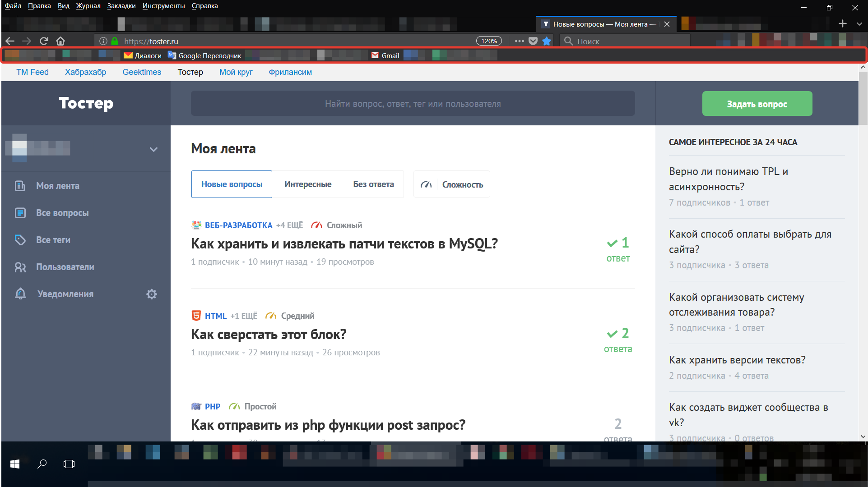Click the Пользователи people icon
Screen dimensions: 868x487
click(x=20, y=267)
